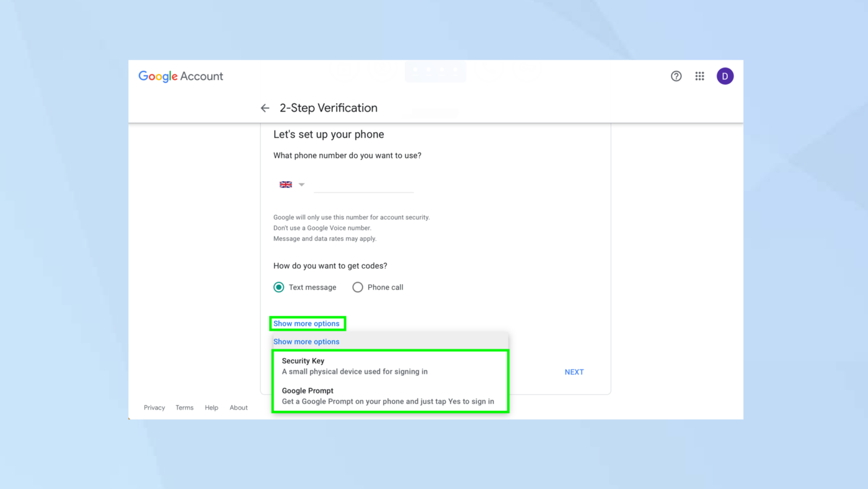This screenshot has height=489, width=868.
Task: Select the UK flag country icon
Action: 286,185
